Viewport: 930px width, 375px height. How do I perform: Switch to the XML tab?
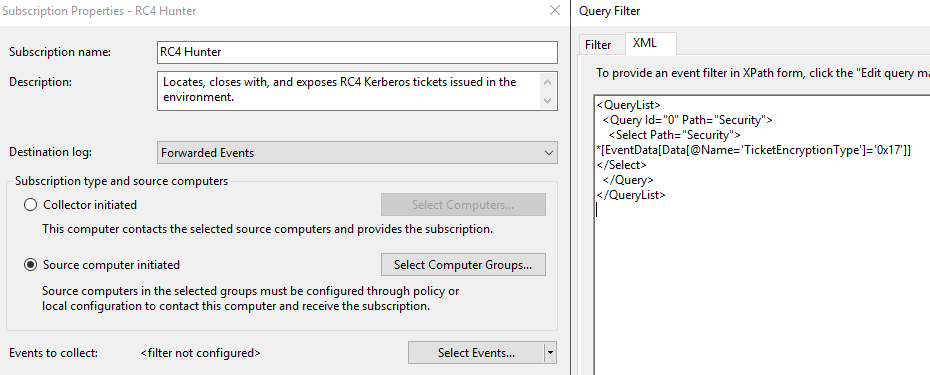pos(645,43)
